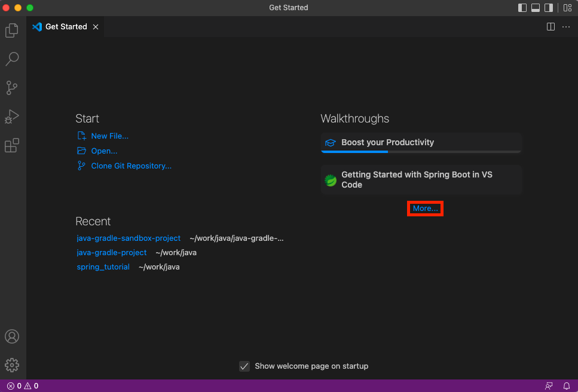
Task: Click the ~/work/java/java-gradle-... path text
Action: [237, 238]
